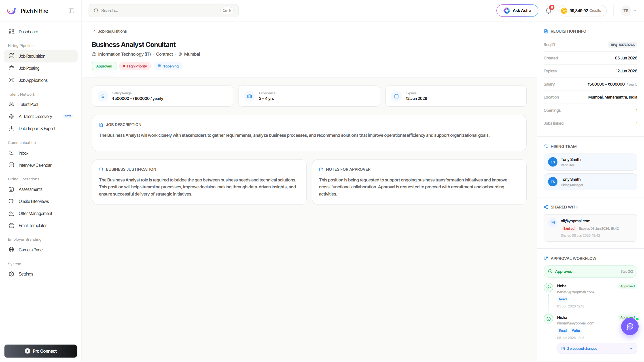
Task: Select Tony Smith Hiring Manager card
Action: (590, 182)
